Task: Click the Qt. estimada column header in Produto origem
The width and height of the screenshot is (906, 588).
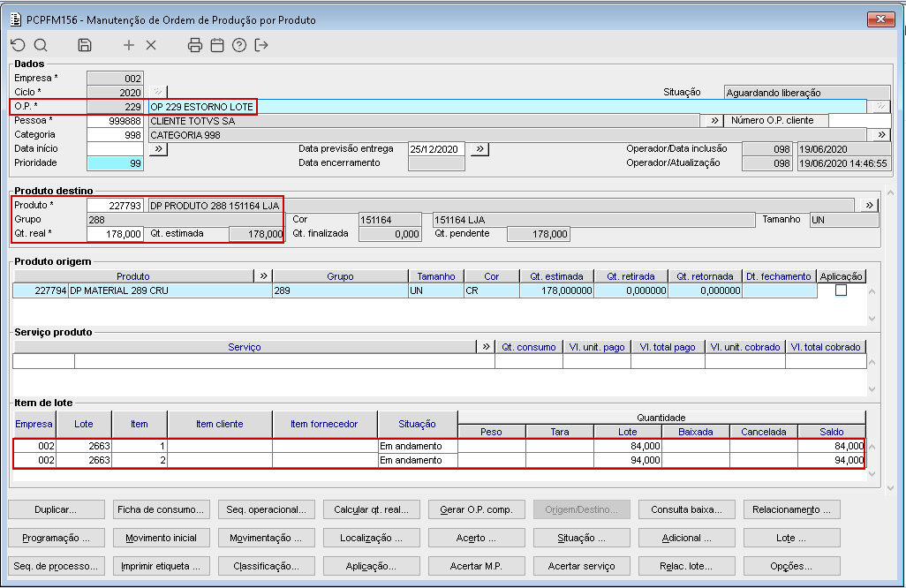Action: point(556,276)
